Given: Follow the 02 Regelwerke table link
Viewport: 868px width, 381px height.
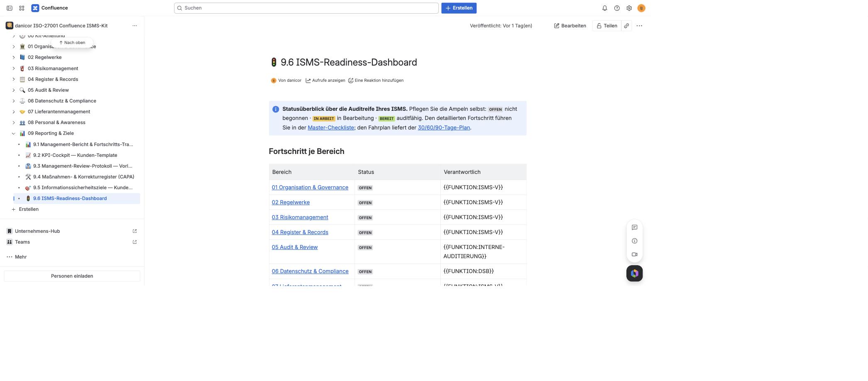Looking at the screenshot, I should [291, 203].
